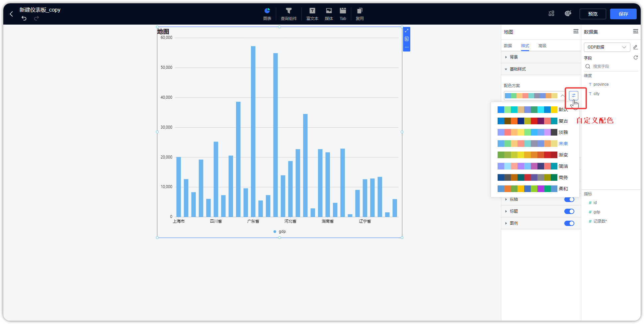Toggle the 纵轴 switch
The width and height of the screenshot is (644, 324).
tap(569, 199)
